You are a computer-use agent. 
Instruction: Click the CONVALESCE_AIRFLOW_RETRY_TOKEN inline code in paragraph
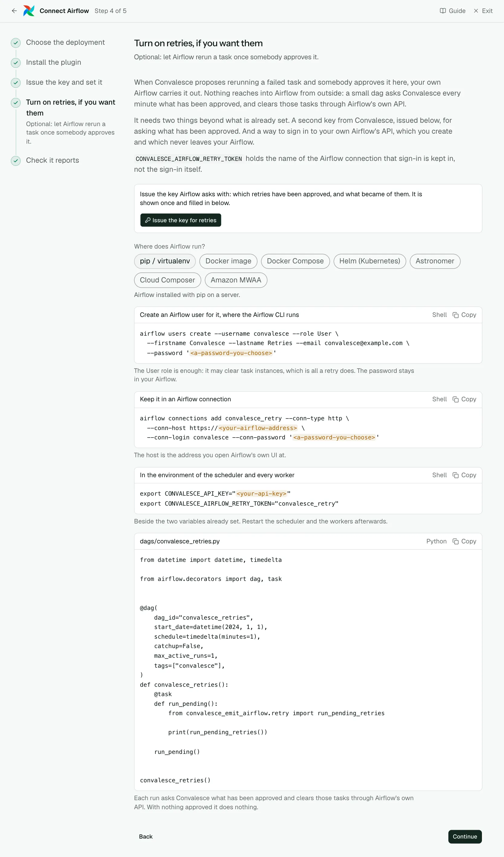pos(189,159)
